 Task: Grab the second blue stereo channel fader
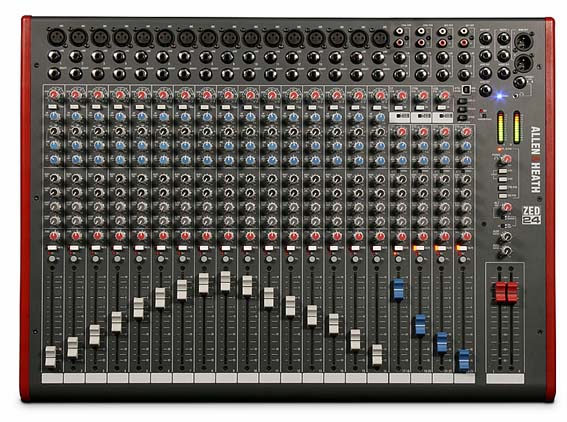coord(420,324)
